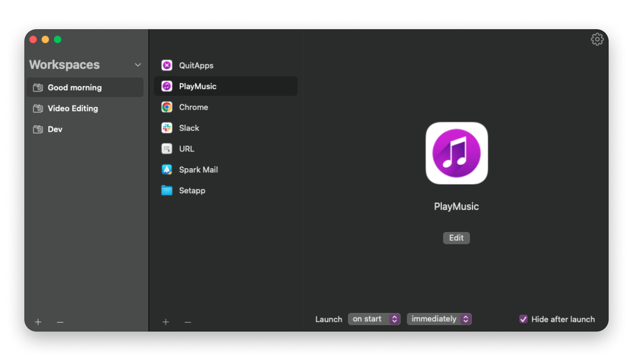Click the Chrome app icon
The width and height of the screenshot is (633, 364).
(167, 107)
